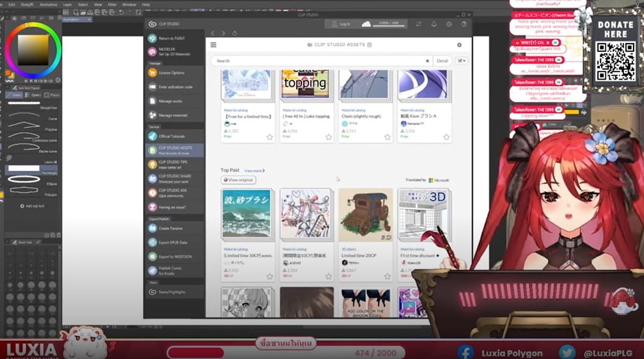
Task: Open Create Fanzine in the sidebar
Action: (174, 228)
